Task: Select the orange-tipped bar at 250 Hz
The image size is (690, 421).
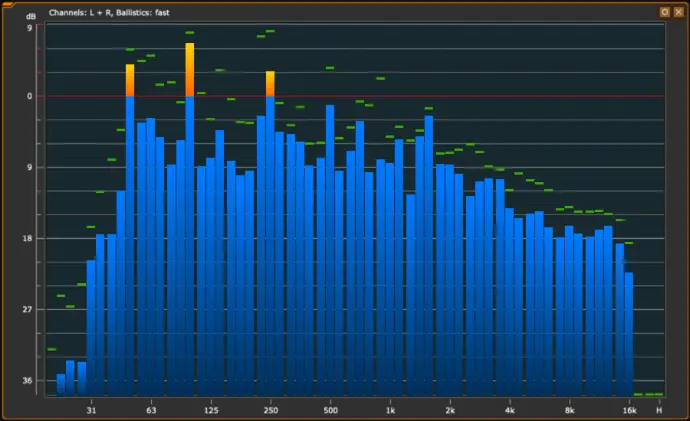Action: point(270,84)
